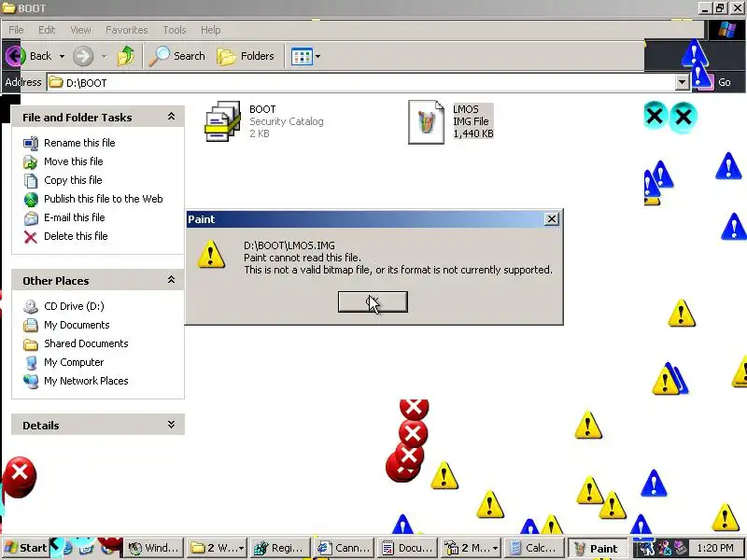This screenshot has height=560, width=747.
Task: Open My Network Places link
Action: click(86, 381)
